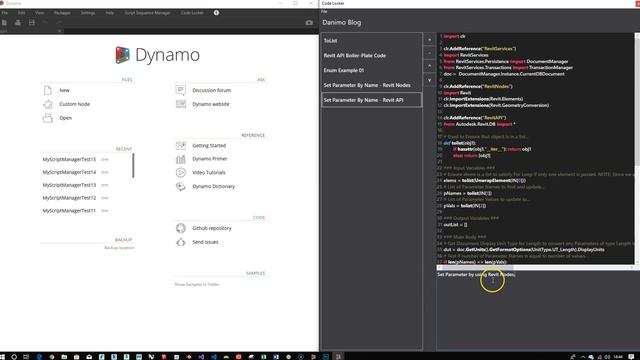Close the Dynamo start page tab

(x=60, y=31)
